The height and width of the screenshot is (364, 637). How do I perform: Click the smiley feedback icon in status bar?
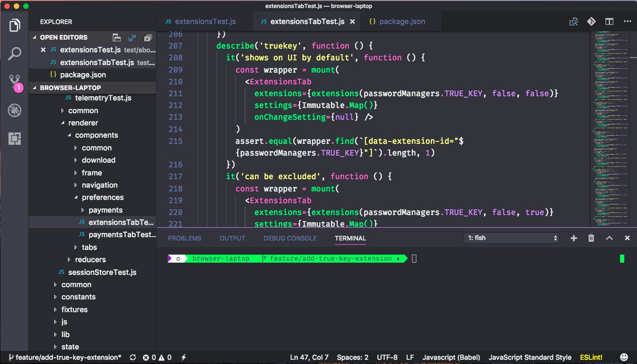[624, 357]
